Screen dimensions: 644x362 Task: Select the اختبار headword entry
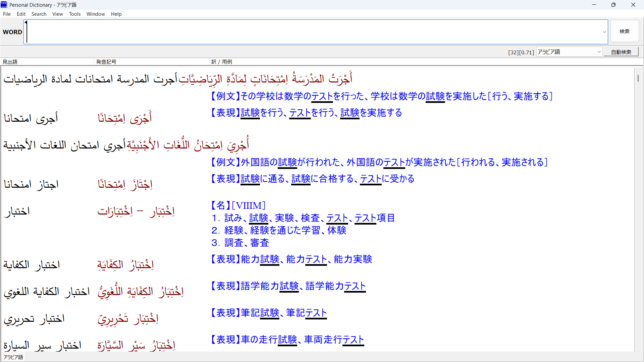[x=17, y=212]
